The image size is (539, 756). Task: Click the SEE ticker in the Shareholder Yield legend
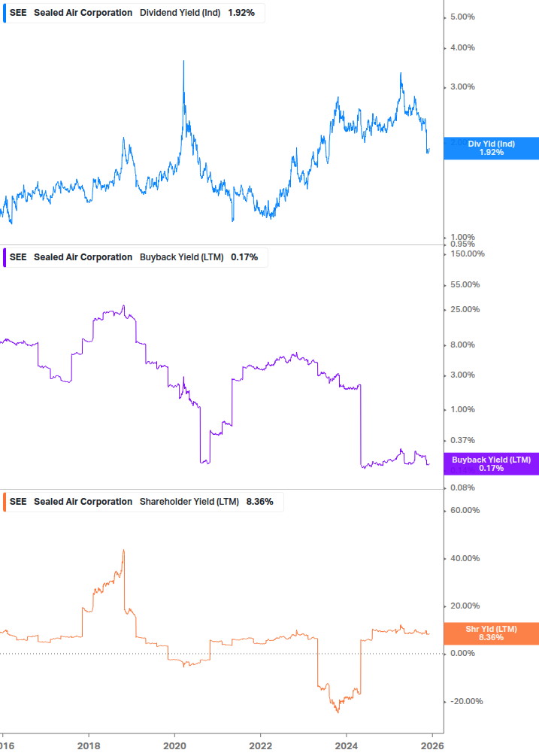pos(18,502)
